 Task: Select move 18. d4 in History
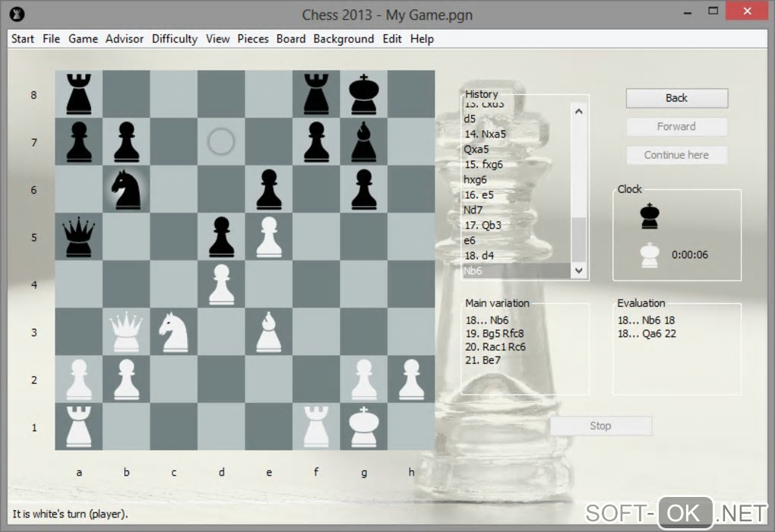(517, 255)
